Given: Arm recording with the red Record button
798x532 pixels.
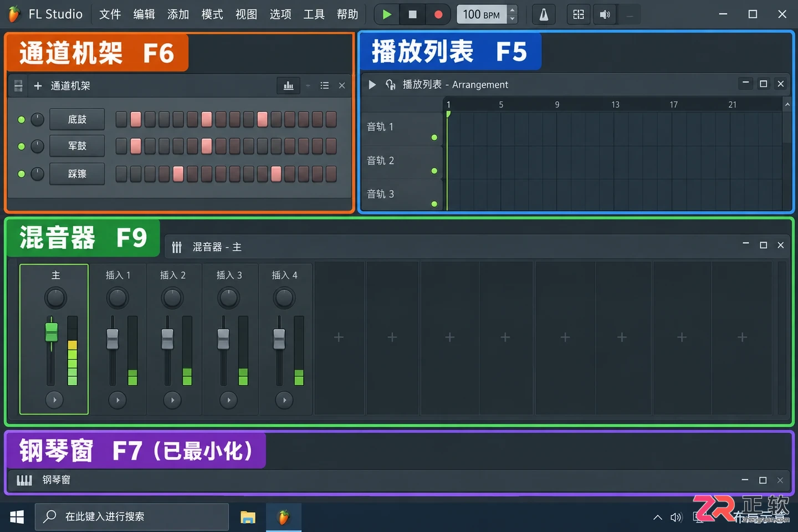Looking at the screenshot, I should click(438, 14).
